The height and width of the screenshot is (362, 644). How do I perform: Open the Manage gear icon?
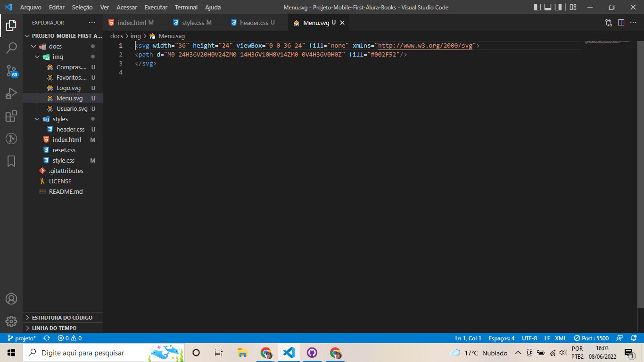click(x=11, y=321)
